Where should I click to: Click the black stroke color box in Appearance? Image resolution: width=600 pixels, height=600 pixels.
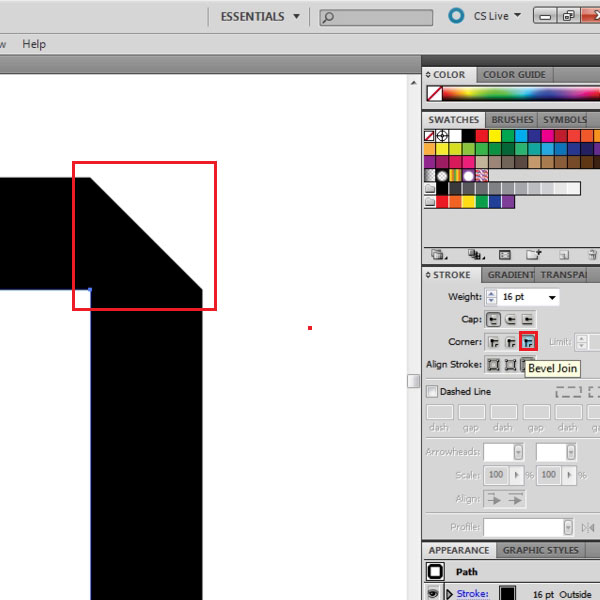(507, 593)
